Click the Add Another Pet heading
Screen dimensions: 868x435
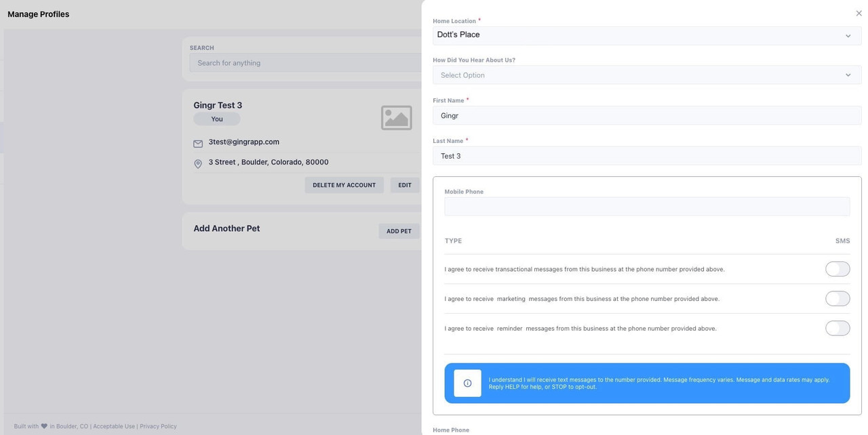(x=226, y=228)
